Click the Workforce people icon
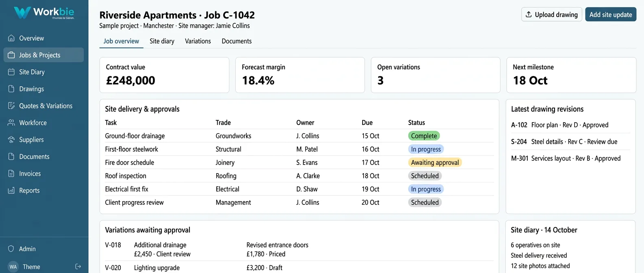 coord(11,123)
